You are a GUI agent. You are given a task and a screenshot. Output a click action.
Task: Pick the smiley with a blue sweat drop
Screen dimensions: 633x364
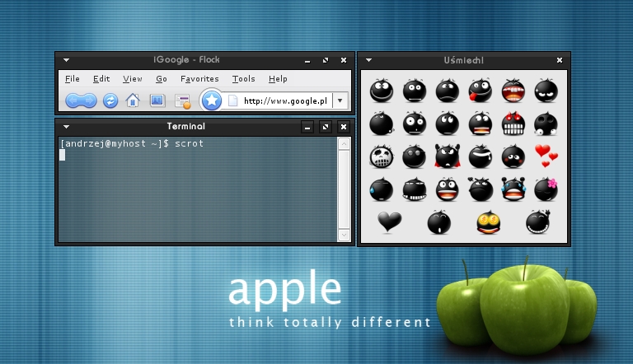coord(381,189)
